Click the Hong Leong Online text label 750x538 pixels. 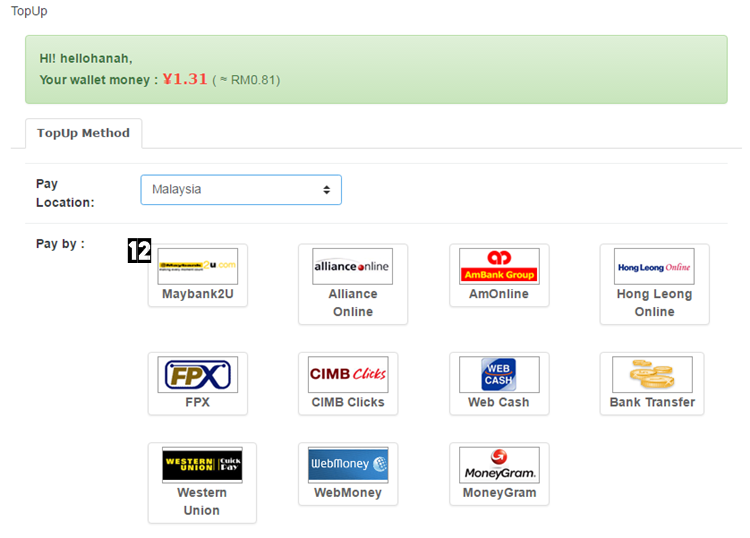(x=654, y=303)
